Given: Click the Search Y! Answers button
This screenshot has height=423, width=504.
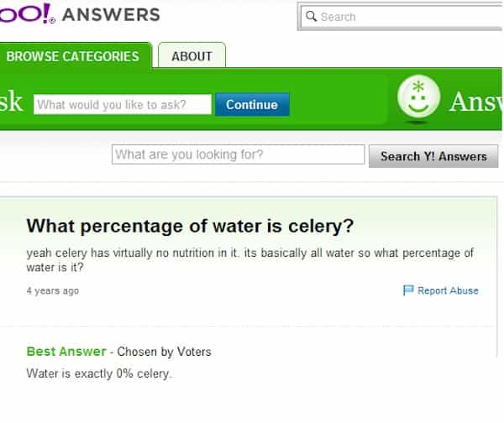Looking at the screenshot, I should tap(433, 156).
